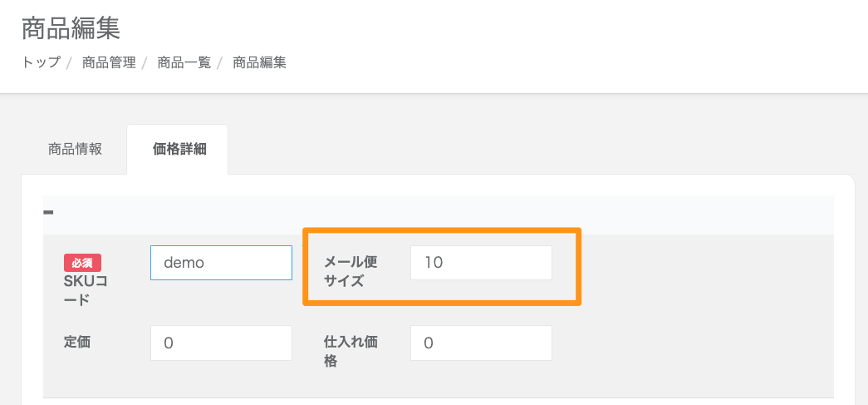
Task: Click the SKUコード field label
Action: (x=85, y=290)
